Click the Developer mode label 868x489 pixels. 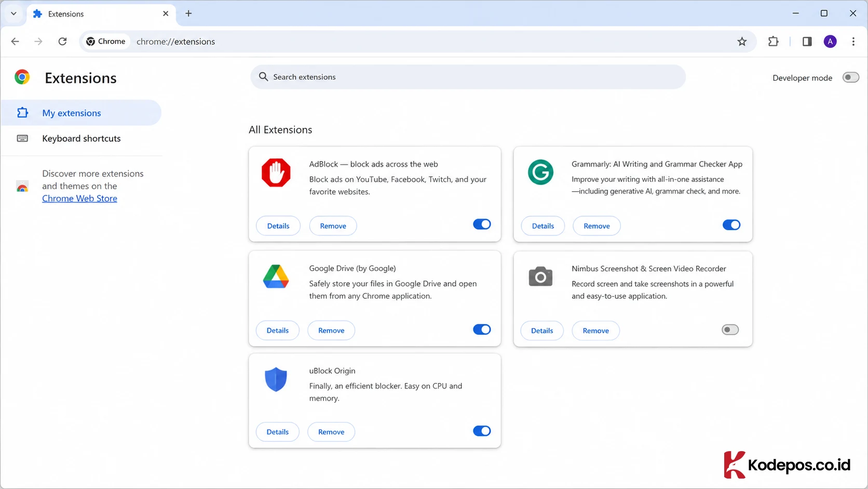803,78
